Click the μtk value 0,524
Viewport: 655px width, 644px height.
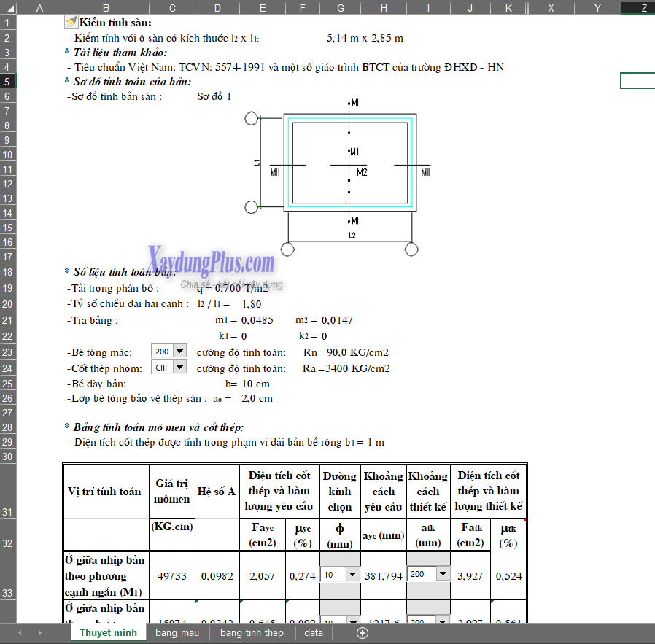(509, 576)
